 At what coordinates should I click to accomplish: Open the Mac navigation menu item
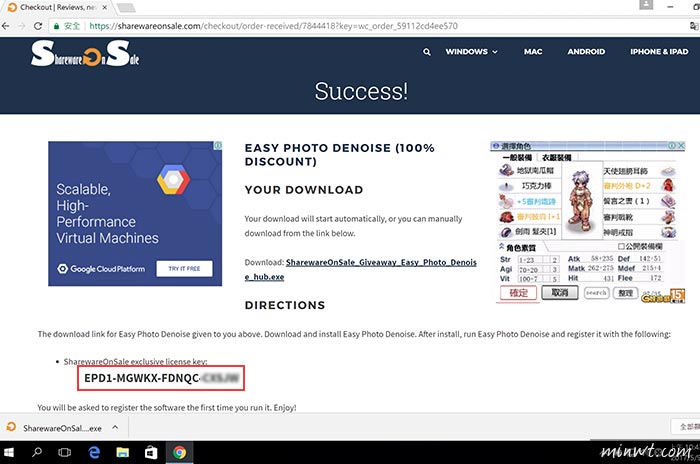pos(533,52)
